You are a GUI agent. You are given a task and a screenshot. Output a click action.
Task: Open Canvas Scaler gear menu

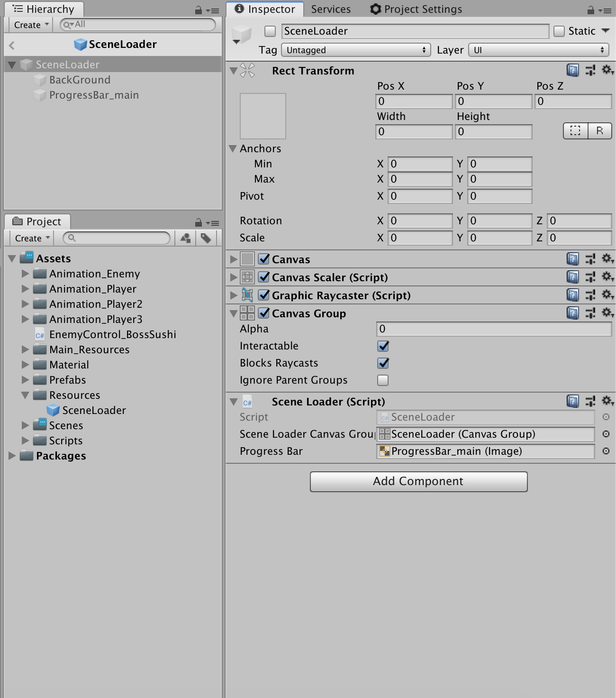(x=608, y=276)
